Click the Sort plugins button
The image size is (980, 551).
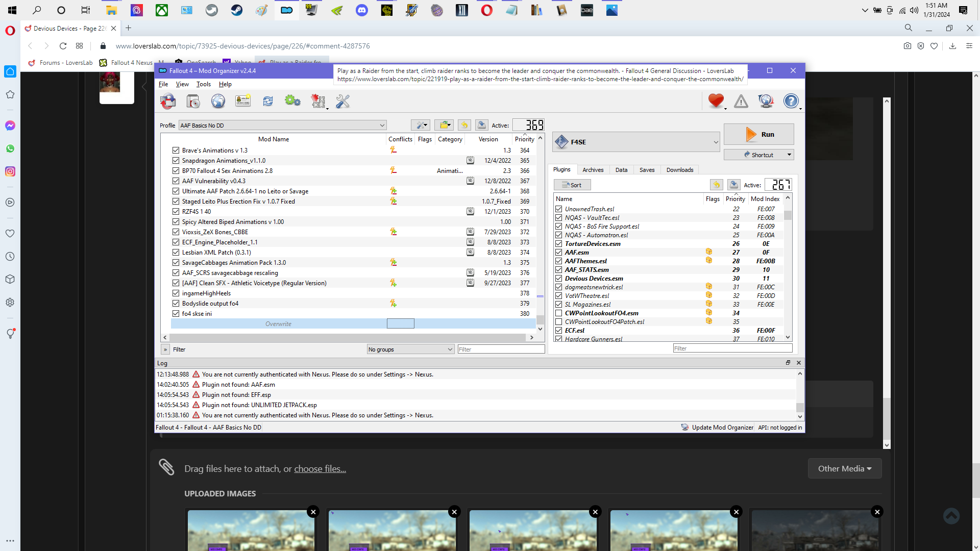pos(572,185)
